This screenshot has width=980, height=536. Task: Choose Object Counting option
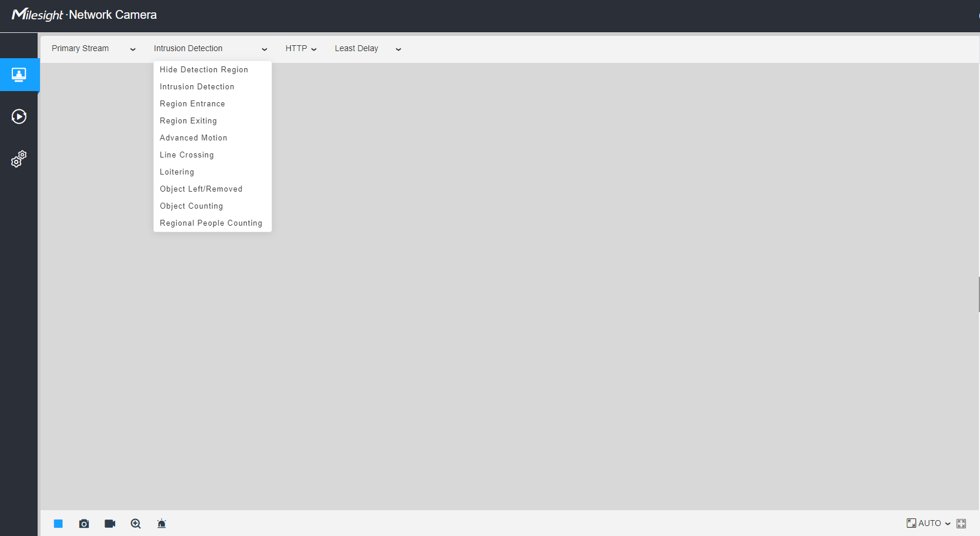pyautogui.click(x=213, y=206)
